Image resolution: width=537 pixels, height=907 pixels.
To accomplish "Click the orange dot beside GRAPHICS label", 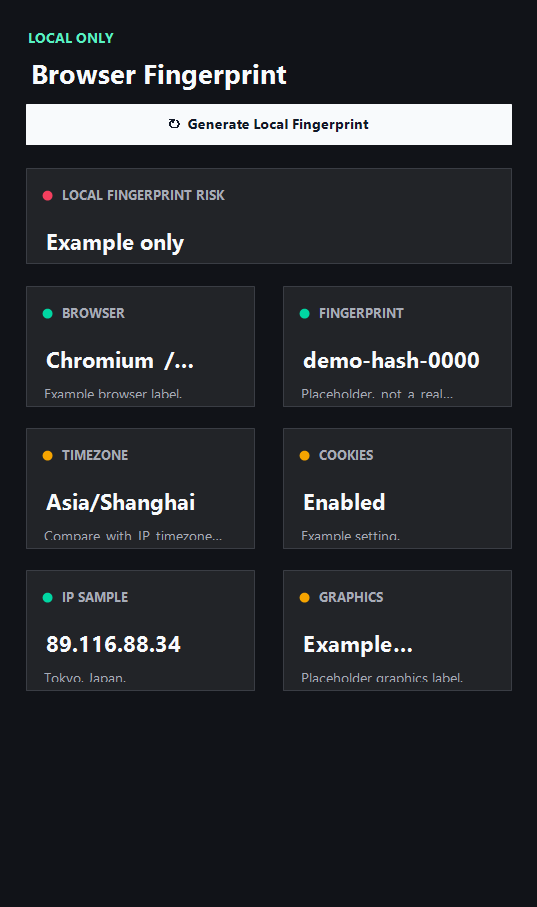I will coord(304,598).
